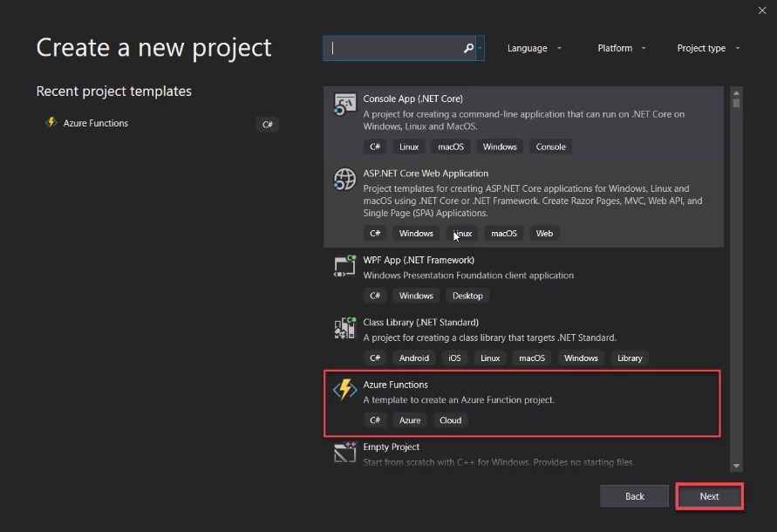Click the Console App template icon
Viewport: 777px width, 532px height.
(344, 104)
